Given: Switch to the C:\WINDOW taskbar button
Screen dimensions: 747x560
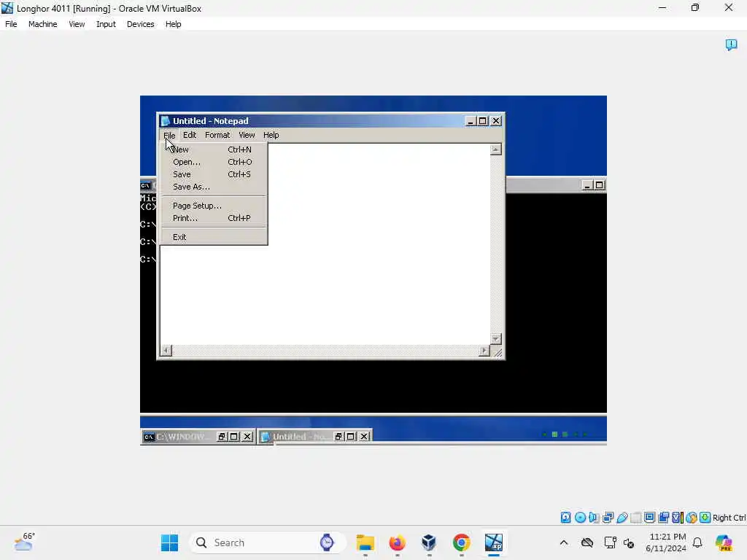Looking at the screenshot, I should (x=198, y=437).
